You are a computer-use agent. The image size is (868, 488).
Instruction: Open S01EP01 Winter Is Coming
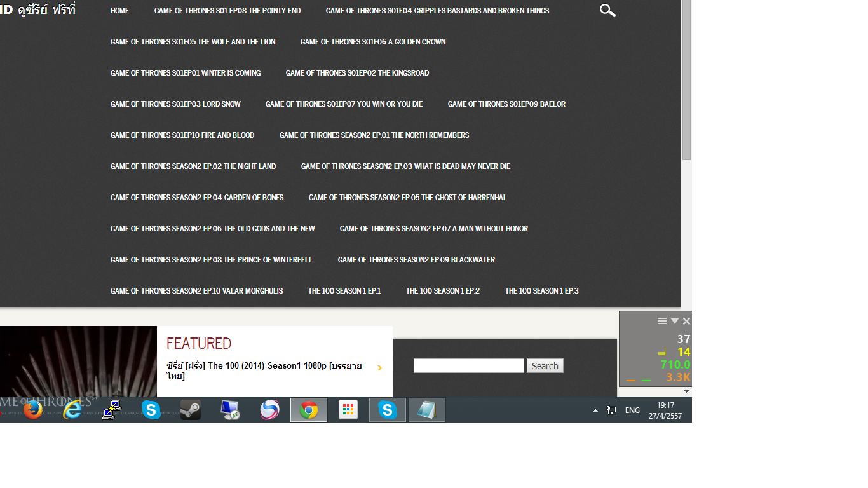pyautogui.click(x=186, y=73)
